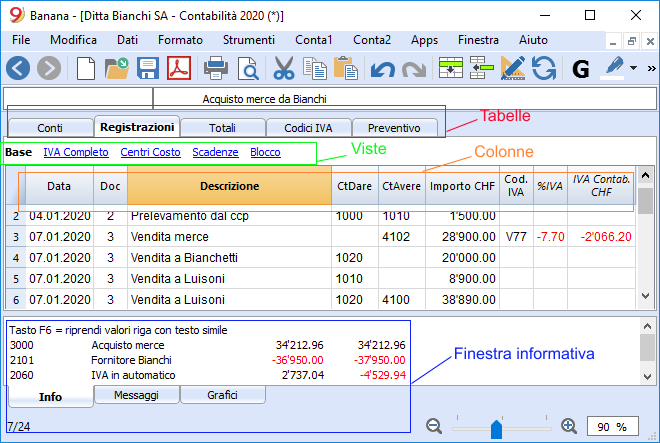Open the Centri Costo view link
660x443 pixels.
150,152
